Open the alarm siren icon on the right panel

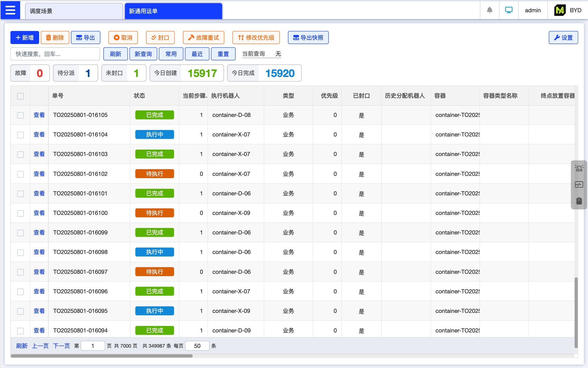pos(579,168)
